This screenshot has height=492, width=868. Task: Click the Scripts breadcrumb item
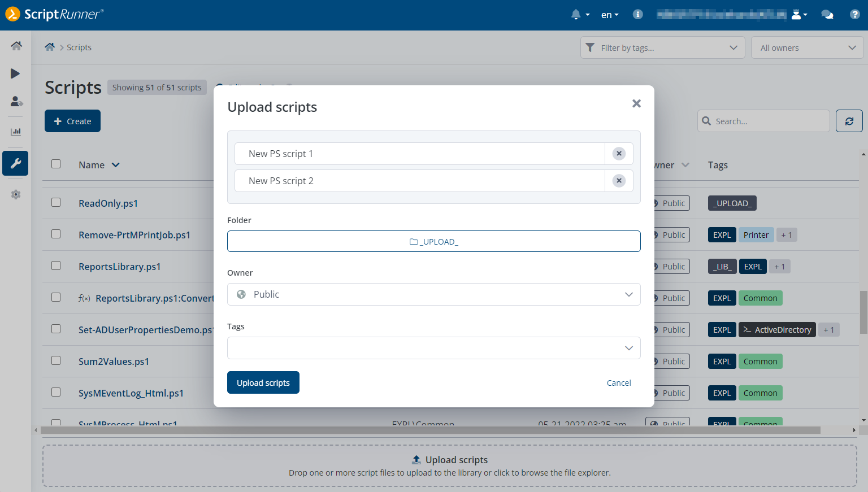[79, 47]
